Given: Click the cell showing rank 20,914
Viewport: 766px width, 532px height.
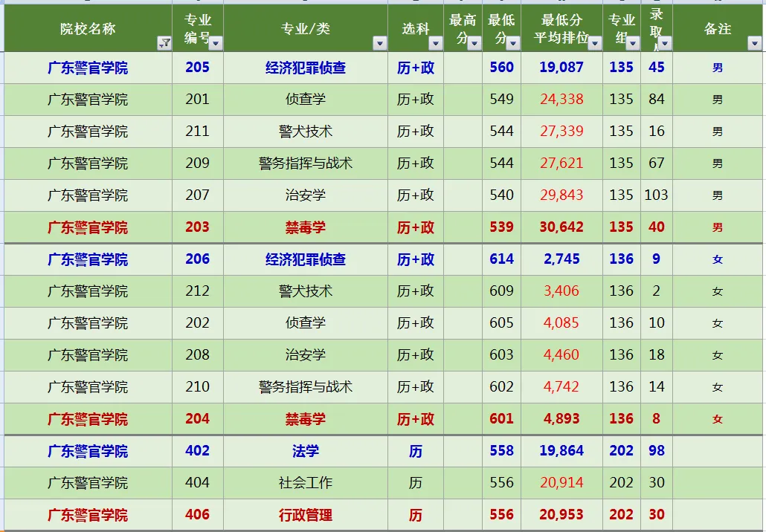Looking at the screenshot, I should pos(561,483).
